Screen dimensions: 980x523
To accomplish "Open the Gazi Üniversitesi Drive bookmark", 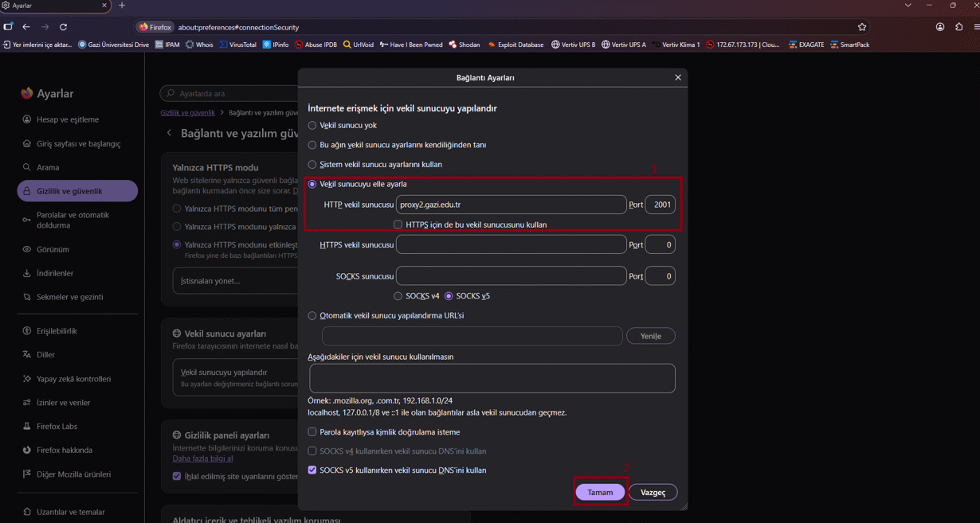I will 113,45.
